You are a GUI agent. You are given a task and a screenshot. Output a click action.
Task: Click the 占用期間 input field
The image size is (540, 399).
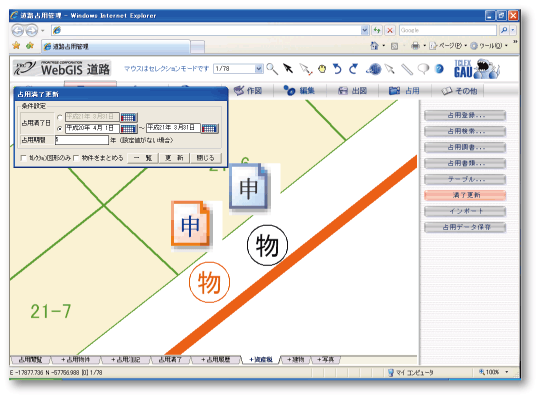point(82,140)
